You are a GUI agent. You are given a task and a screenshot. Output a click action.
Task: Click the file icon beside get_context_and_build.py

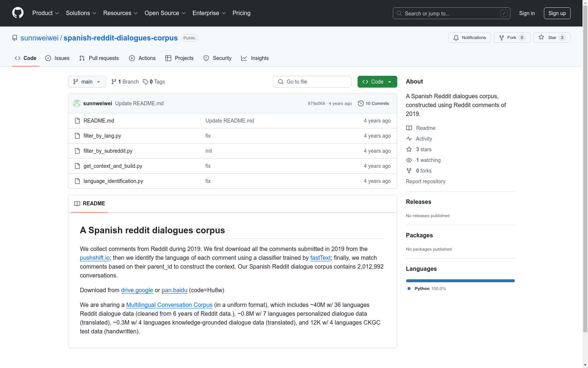tap(77, 166)
